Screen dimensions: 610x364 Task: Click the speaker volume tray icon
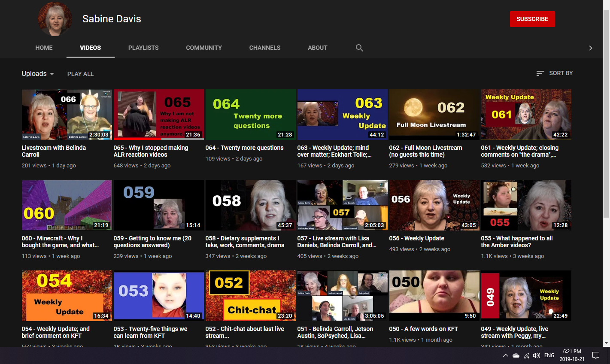[537, 355]
